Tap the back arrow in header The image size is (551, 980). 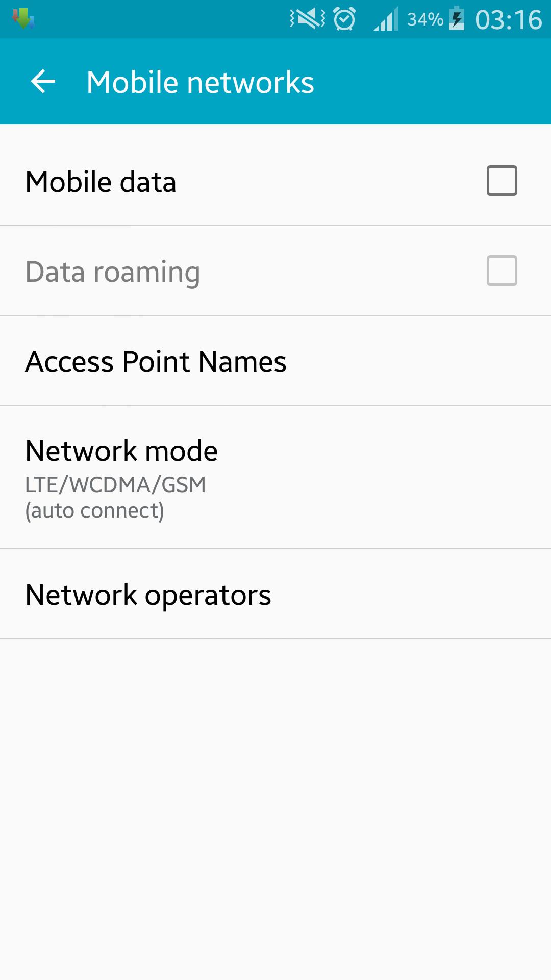[x=43, y=82]
